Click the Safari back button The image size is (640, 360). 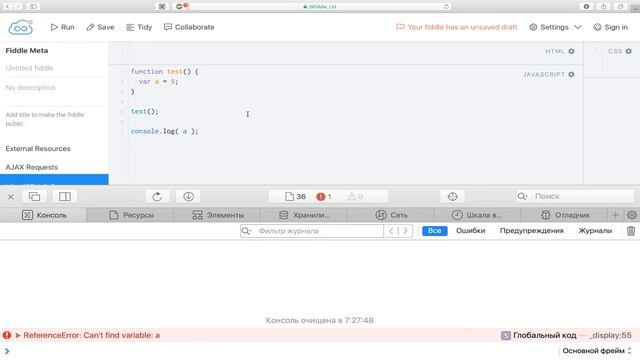[x=8, y=6]
